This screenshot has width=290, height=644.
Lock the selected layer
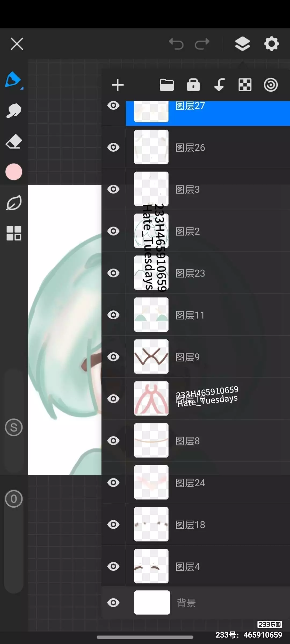coord(193,85)
